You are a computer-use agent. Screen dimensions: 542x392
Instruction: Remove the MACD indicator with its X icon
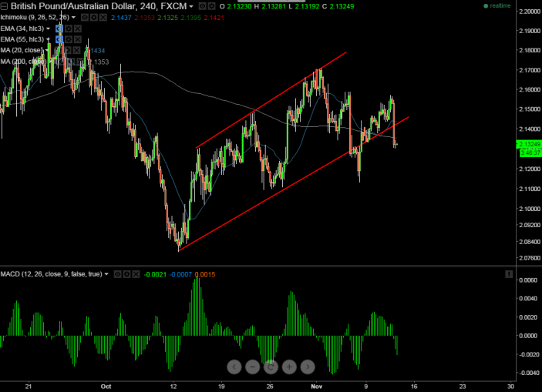[x=136, y=274]
